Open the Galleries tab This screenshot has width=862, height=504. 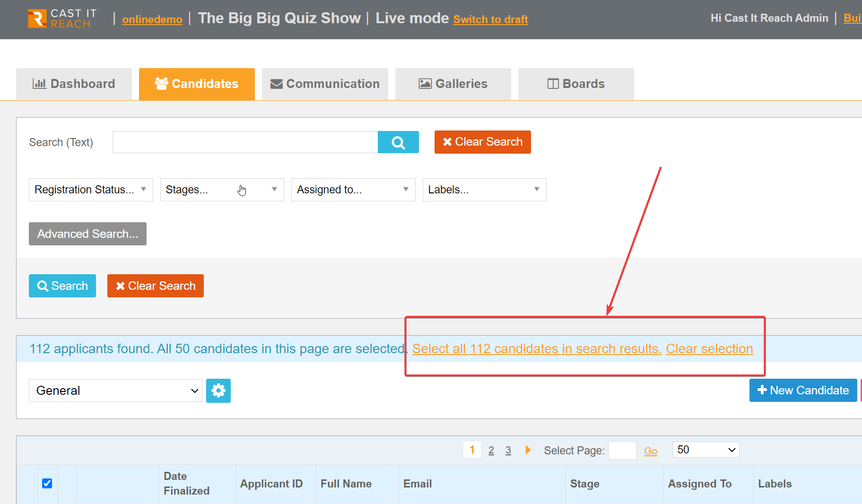pos(453,84)
